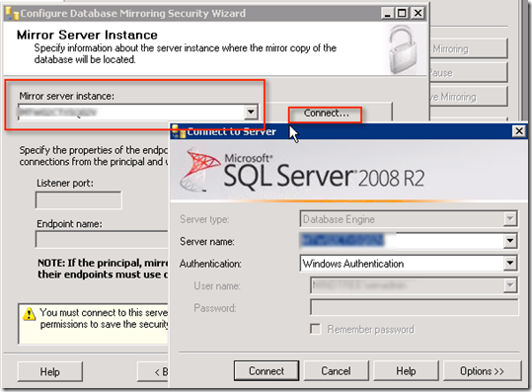Minimize the Mirroring Security Wizard window
This screenshot has width=532, height=392.
(x=388, y=13)
